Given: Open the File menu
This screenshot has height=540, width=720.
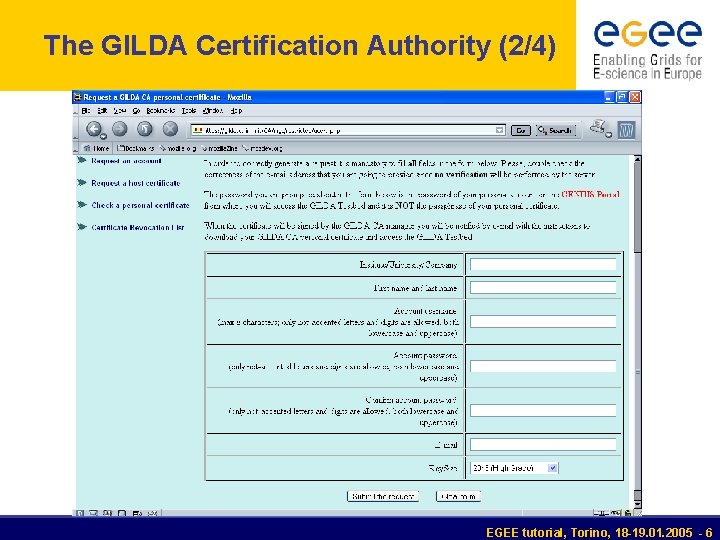Looking at the screenshot, I should pos(86,111).
